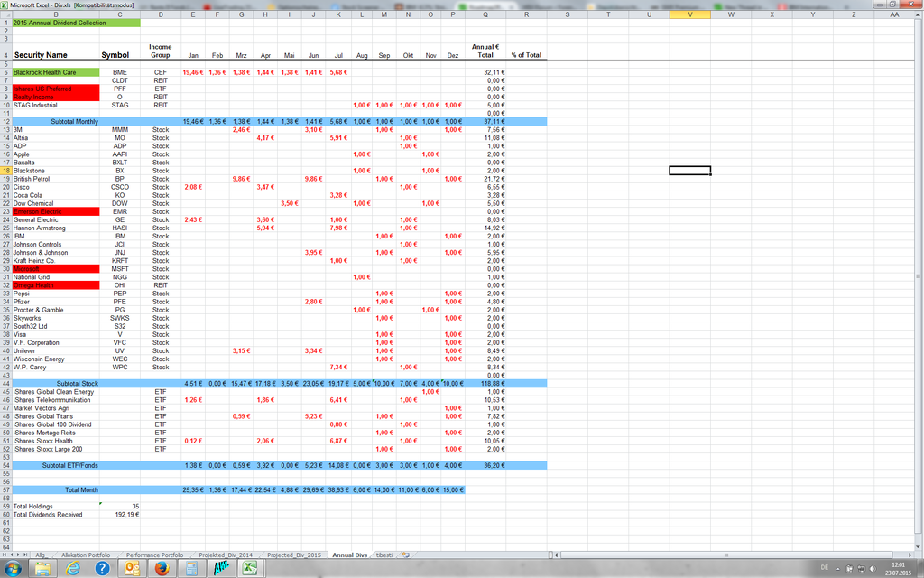Switch to the Performance Portfolio sheet
Viewport: 924px width, 578px height.
pyautogui.click(x=154, y=555)
